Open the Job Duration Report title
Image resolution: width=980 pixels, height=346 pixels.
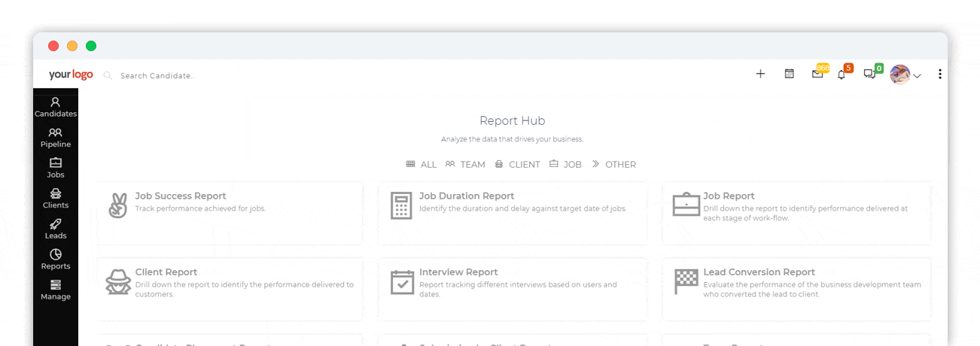click(x=467, y=196)
